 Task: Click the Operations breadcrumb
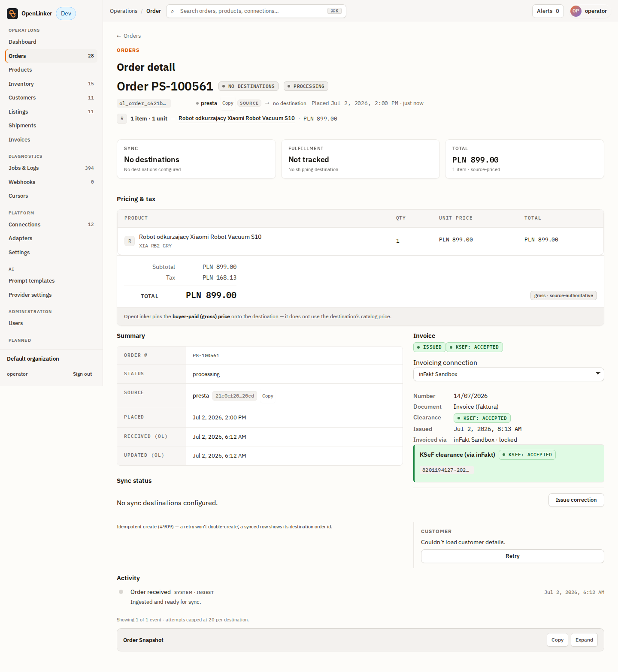(124, 11)
